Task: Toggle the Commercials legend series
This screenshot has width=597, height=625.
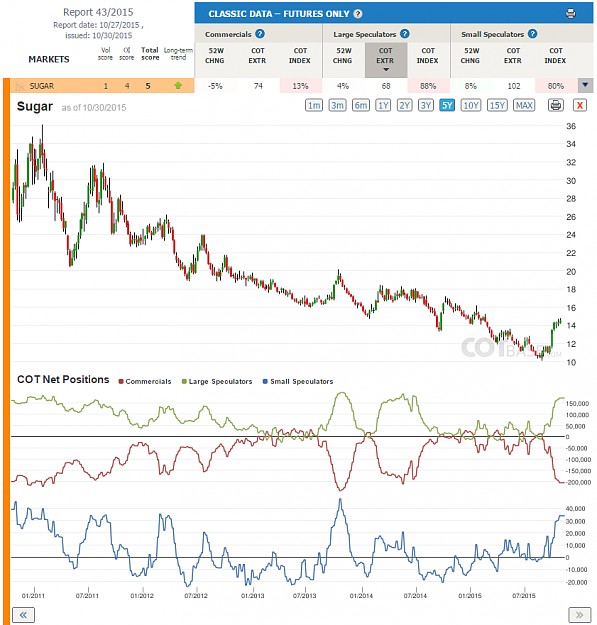Action: [145, 381]
